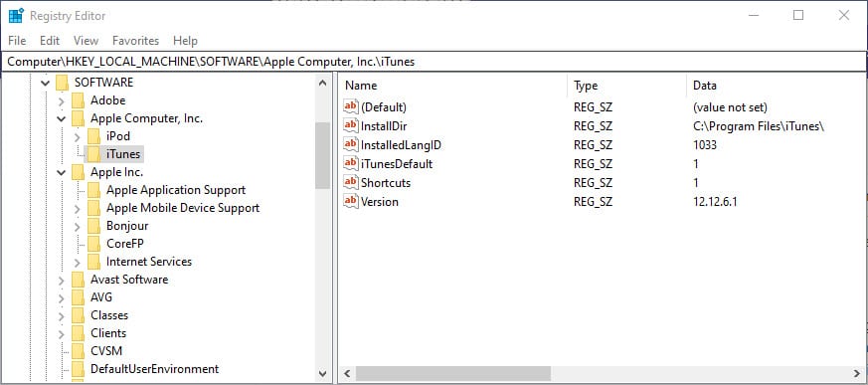868x385 pixels.
Task: Click the Apple Application Support folder icon
Action: (x=94, y=190)
